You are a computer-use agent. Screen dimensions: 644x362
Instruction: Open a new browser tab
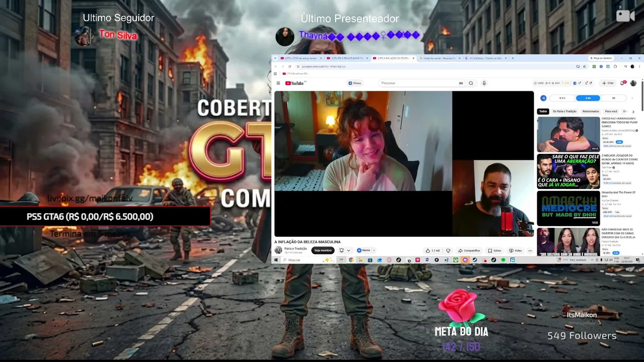click(513, 58)
